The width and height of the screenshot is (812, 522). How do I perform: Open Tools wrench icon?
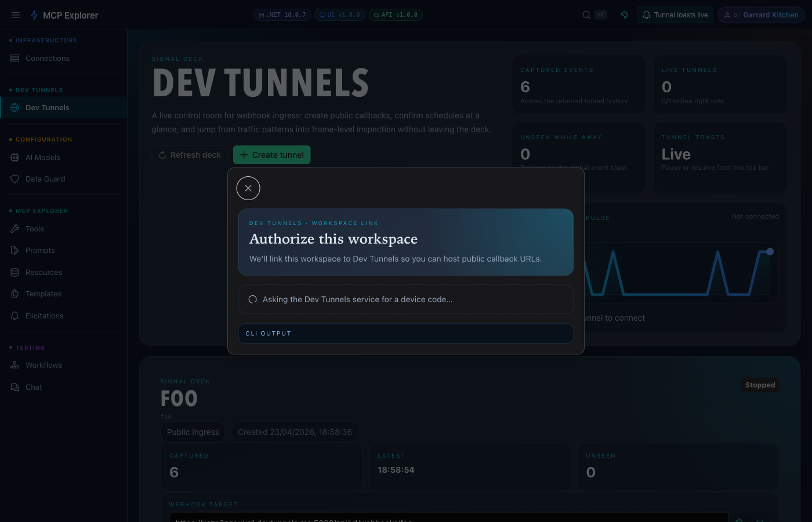(15, 229)
